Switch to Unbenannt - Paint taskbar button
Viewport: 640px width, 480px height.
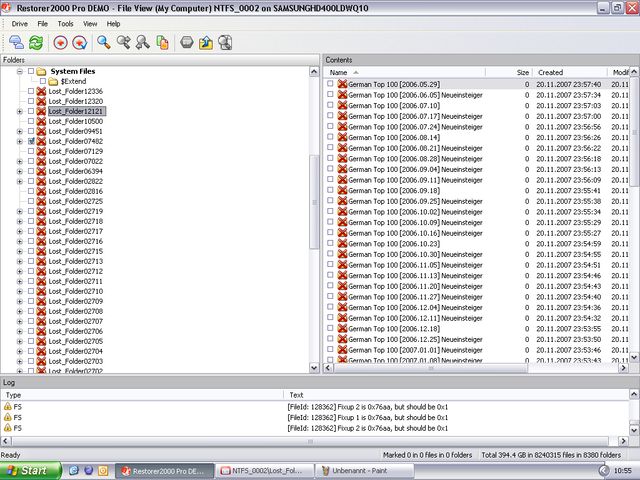click(x=365, y=471)
